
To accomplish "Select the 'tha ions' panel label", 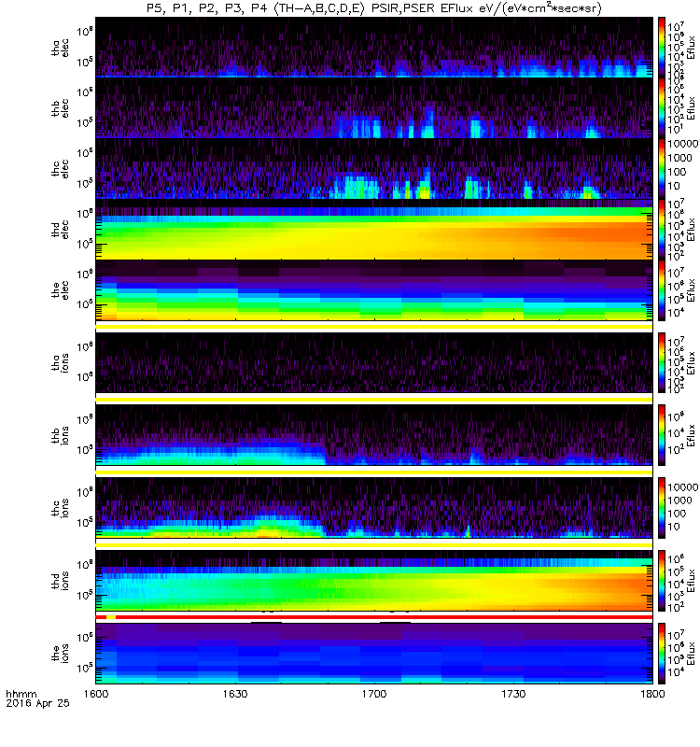I will 61,362.
